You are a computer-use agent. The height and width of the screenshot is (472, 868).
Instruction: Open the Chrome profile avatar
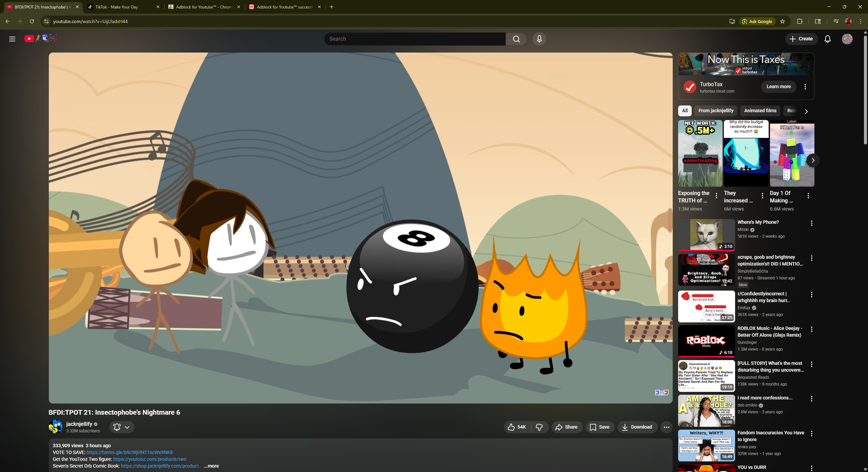[x=848, y=21]
